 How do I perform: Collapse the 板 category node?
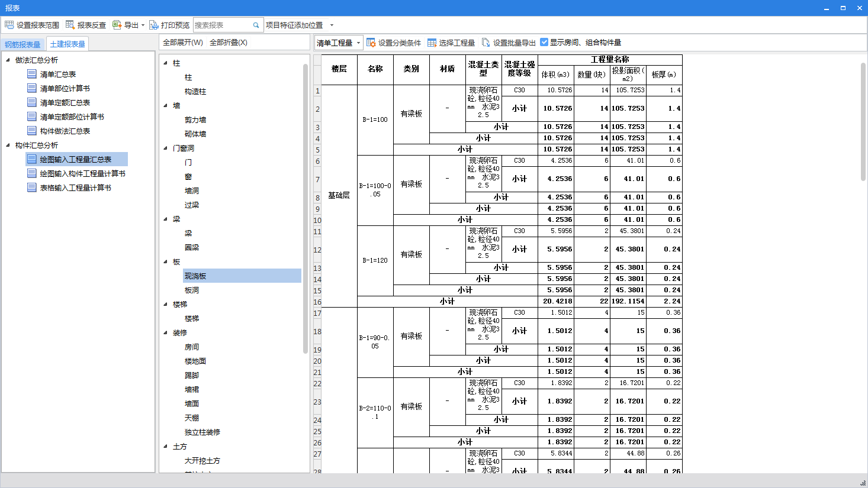coord(165,261)
